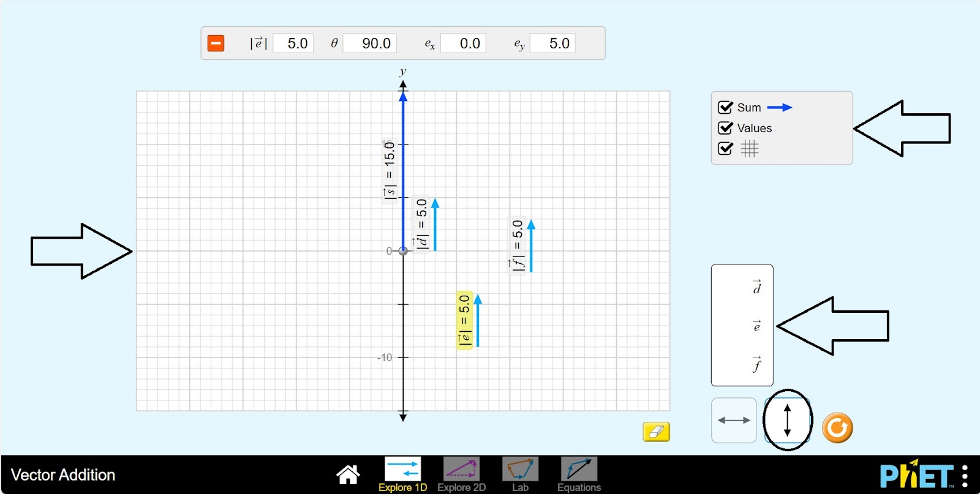Open the Equations screen
The height and width of the screenshot is (494, 980).
(x=579, y=474)
